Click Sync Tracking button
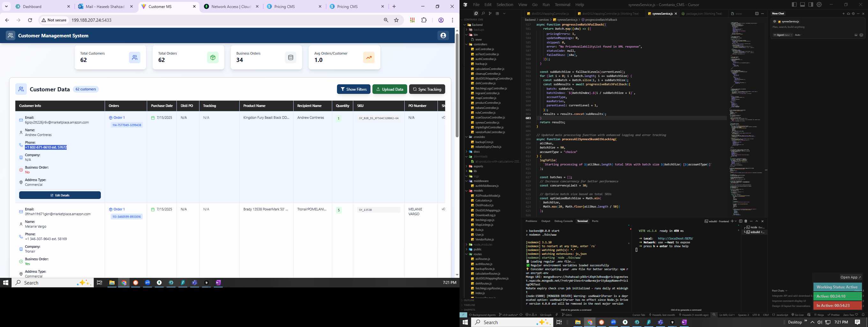 click(x=427, y=89)
